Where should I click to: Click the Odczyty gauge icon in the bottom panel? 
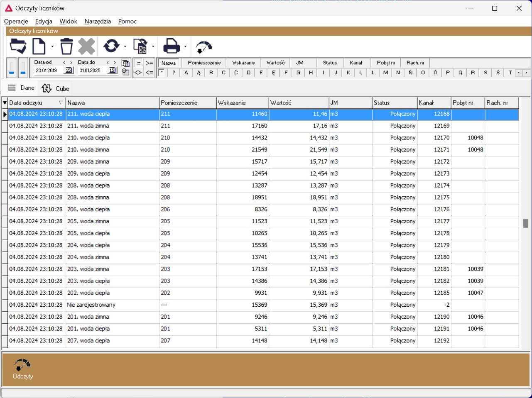(x=22, y=365)
